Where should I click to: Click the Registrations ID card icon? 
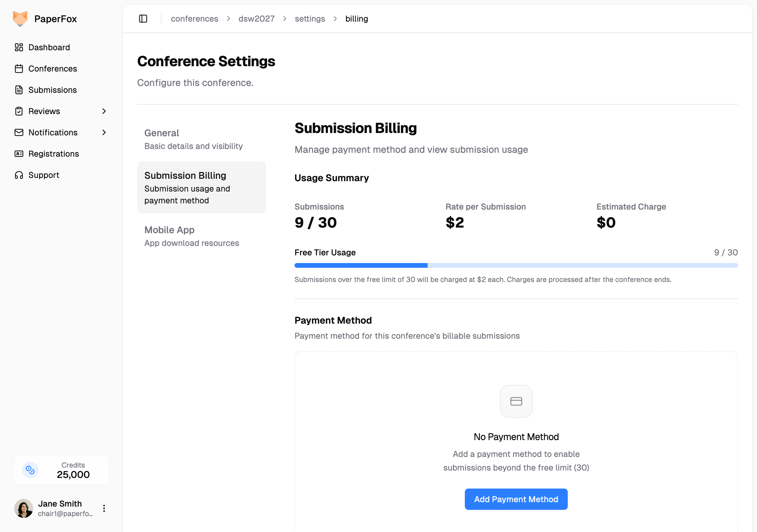point(19,154)
